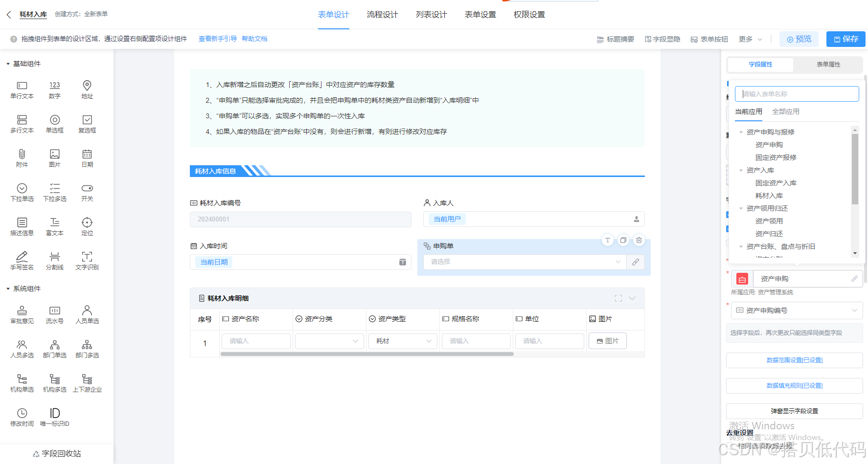Select the 流水号 serial number component
Screen dimensions: 868x464
(x=55, y=315)
